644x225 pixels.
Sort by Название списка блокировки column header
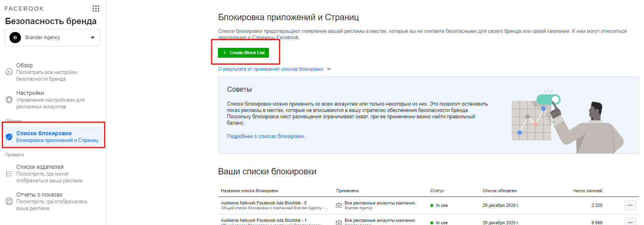pyautogui.click(x=250, y=191)
